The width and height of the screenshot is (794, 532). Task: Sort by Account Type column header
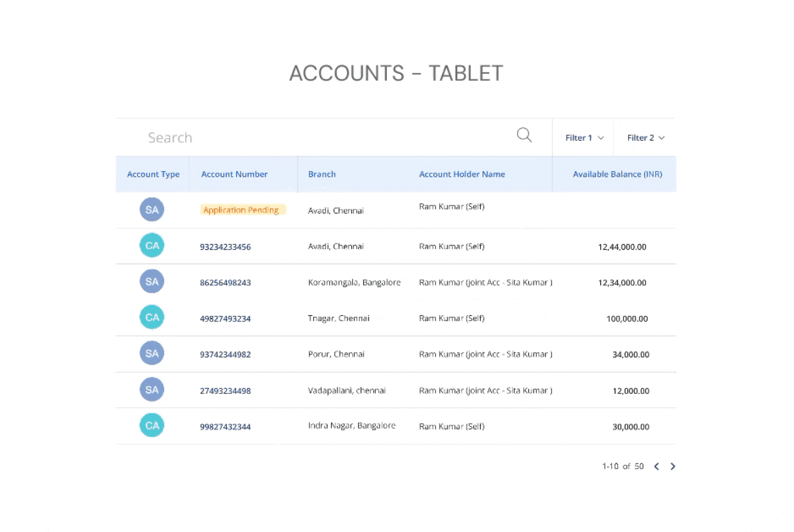(x=153, y=174)
